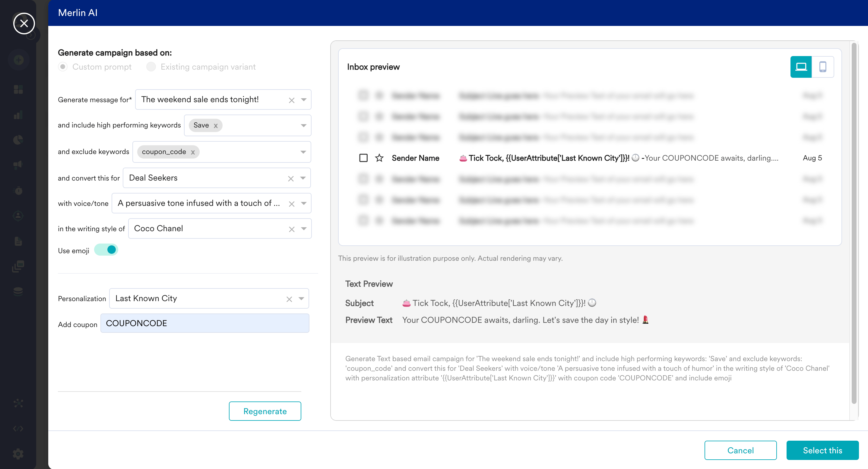Viewport: 868px width, 469px height.
Task: Open the 'convert this for' dropdown
Action: [303, 178]
